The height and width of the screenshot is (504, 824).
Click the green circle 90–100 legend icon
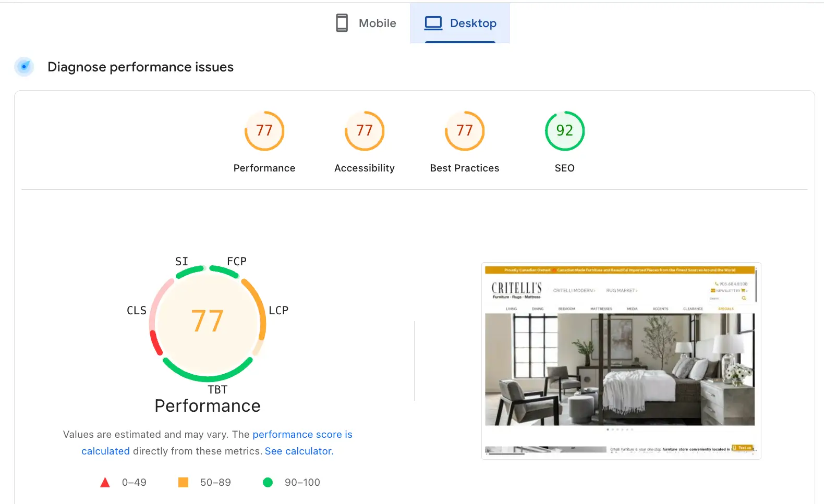268,483
